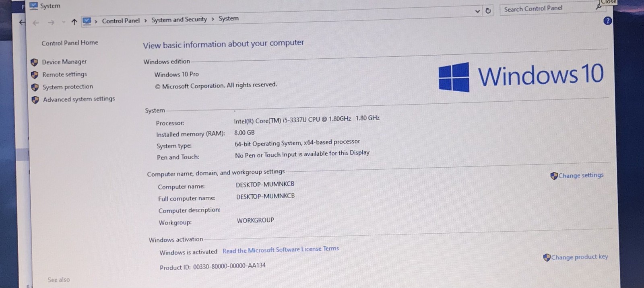The width and height of the screenshot is (644, 288).
Task: Click the shield icon beside Change product key
Action: tap(547, 257)
